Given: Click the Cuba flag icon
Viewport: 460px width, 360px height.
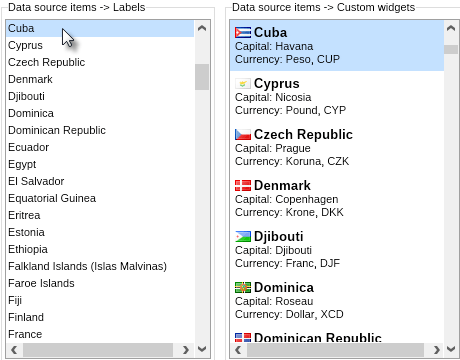Looking at the screenshot, I should click(243, 33).
